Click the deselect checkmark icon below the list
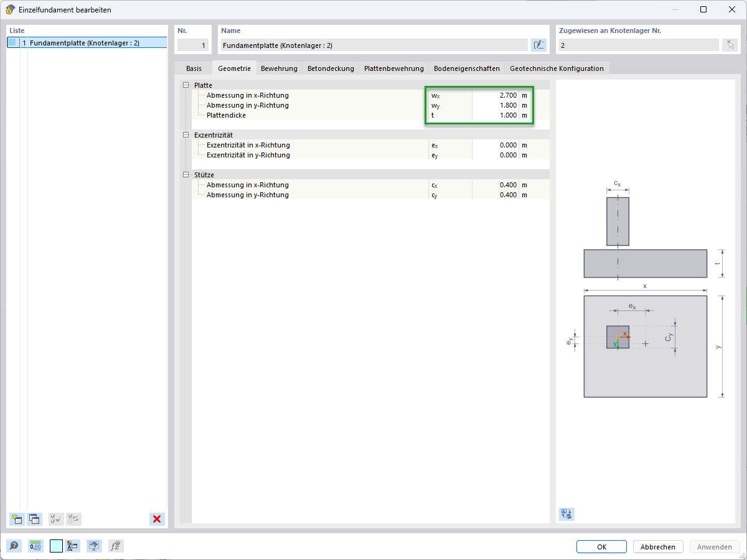Image resolution: width=747 pixels, height=560 pixels. [x=73, y=519]
